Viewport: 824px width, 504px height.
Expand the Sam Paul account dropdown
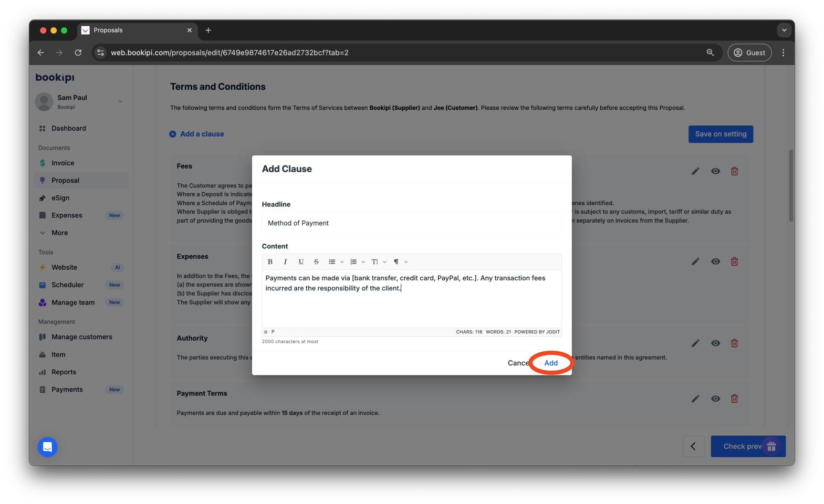click(x=120, y=101)
